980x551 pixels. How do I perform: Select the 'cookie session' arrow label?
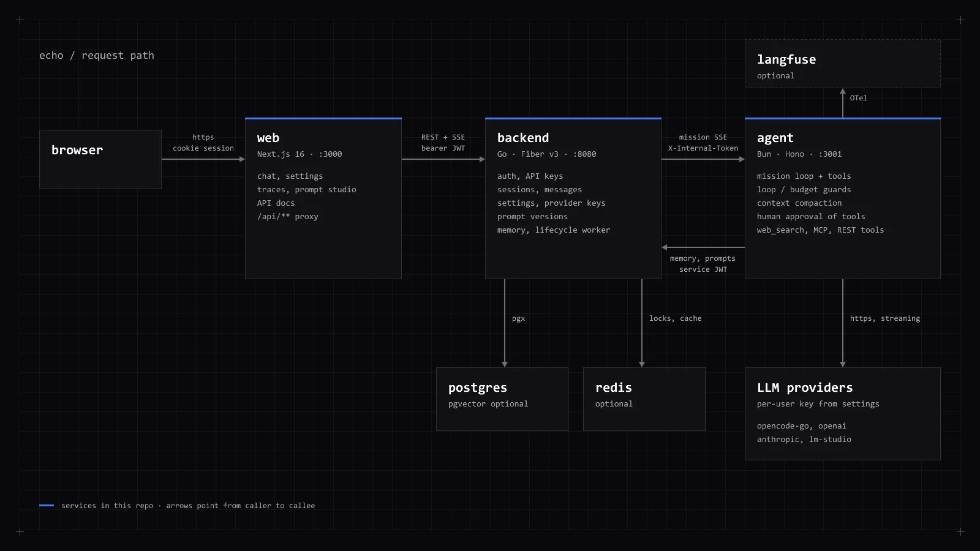[x=203, y=148]
